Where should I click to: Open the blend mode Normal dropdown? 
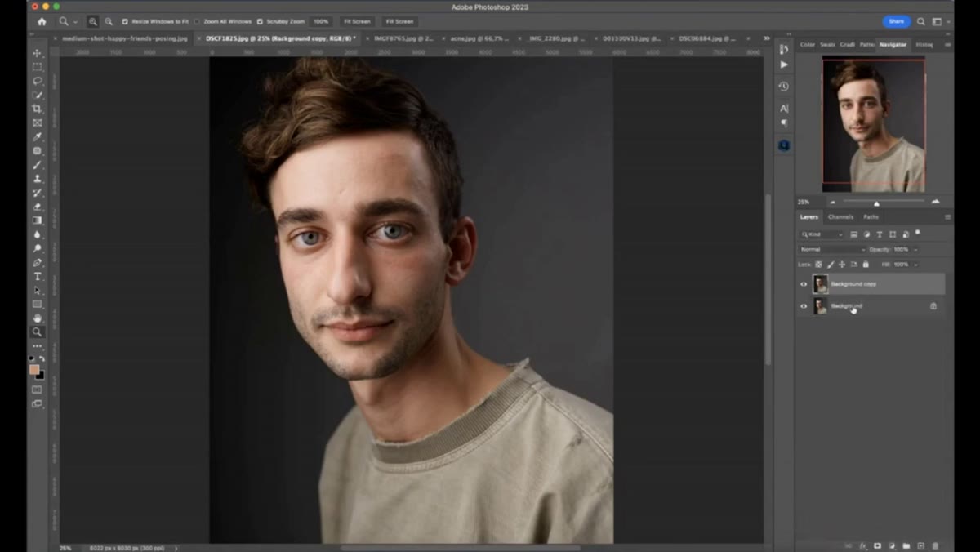[831, 249]
